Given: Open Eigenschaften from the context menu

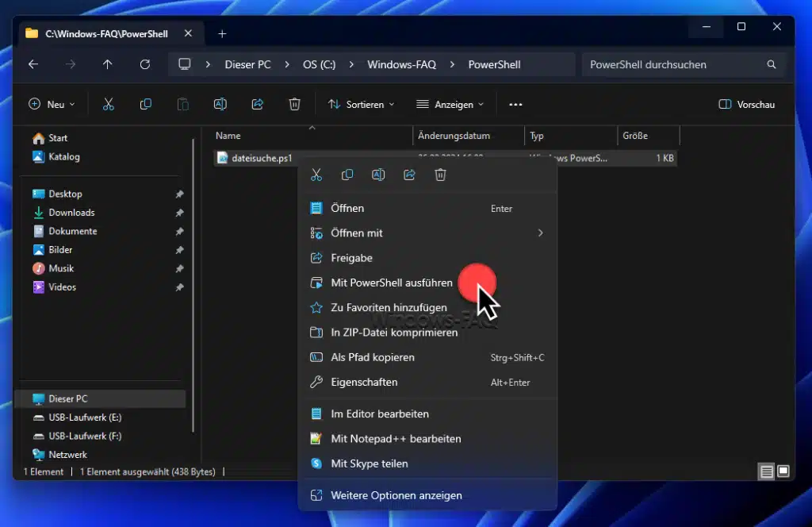Looking at the screenshot, I should (x=427, y=383).
